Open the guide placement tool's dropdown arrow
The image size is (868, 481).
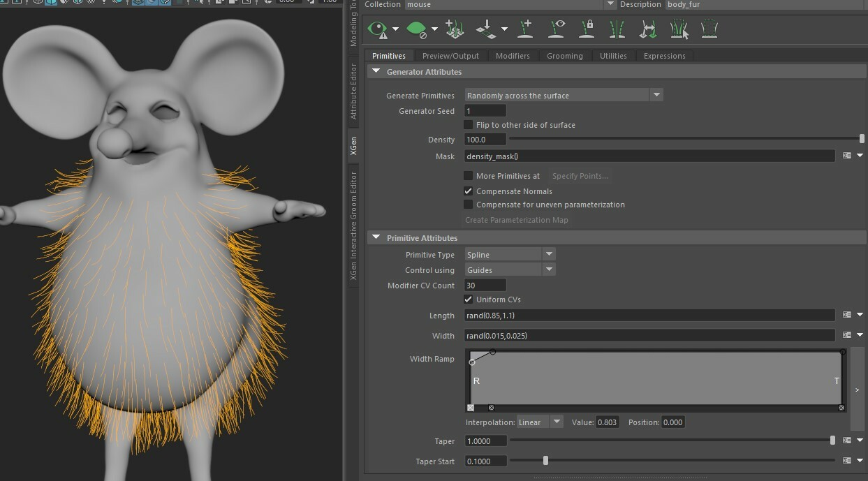pos(503,29)
